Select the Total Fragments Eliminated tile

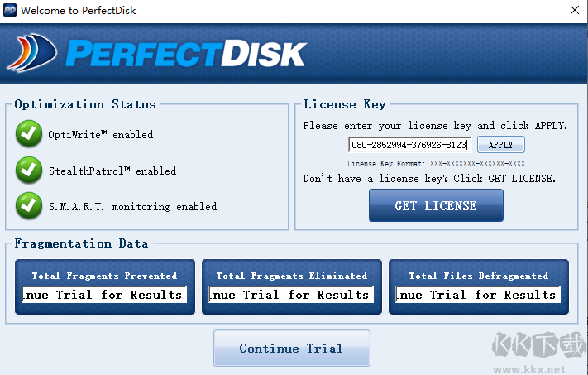tap(291, 275)
